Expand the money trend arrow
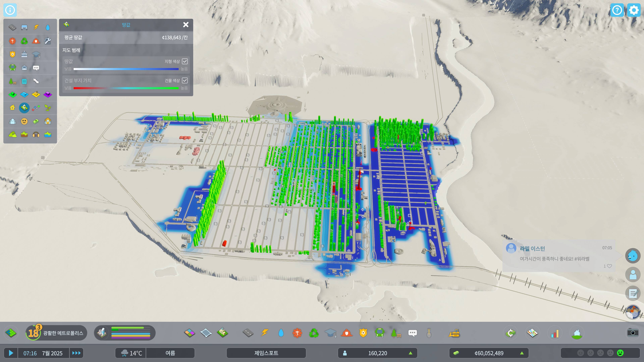 point(522,353)
